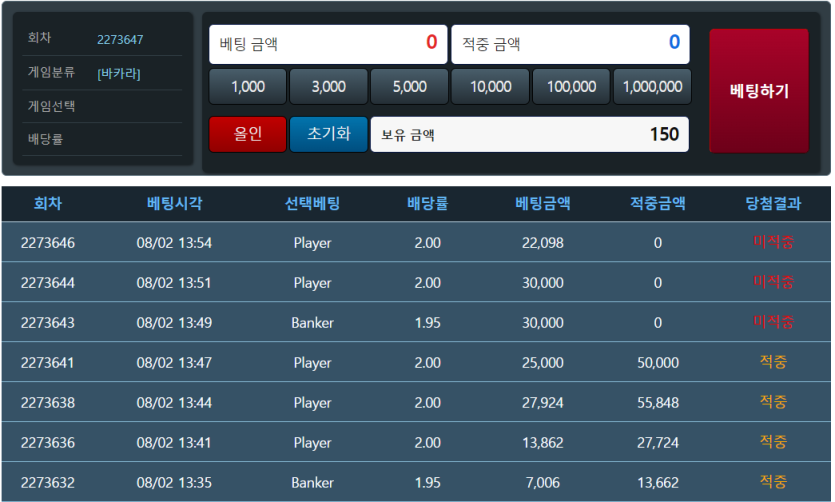Click the 적중 금액 field

(570, 44)
